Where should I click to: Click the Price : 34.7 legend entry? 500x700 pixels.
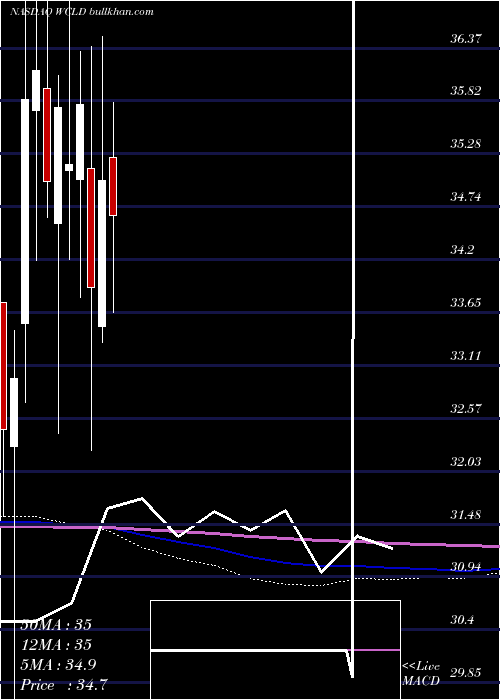tap(63, 685)
